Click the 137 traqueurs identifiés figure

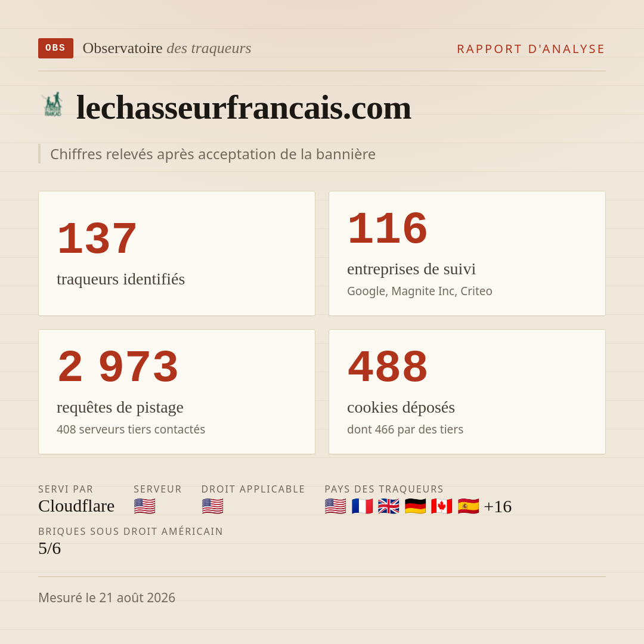click(x=97, y=239)
